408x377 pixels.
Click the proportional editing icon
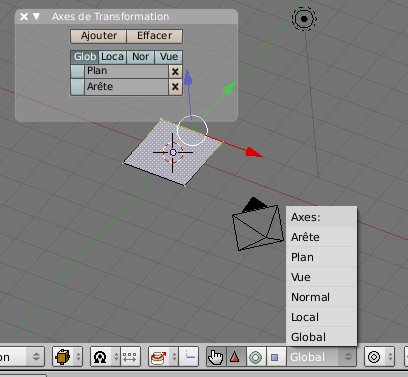(374, 357)
